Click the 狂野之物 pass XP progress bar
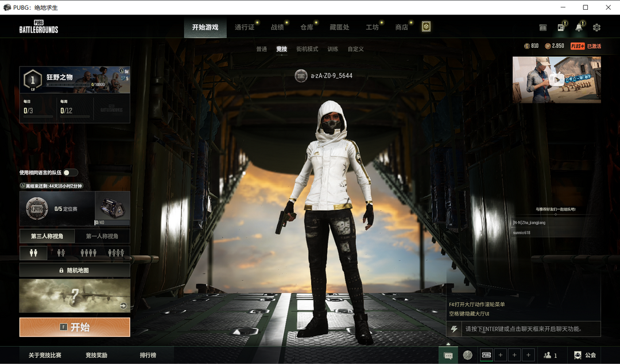Screen dimensions: 620x364 69,84
